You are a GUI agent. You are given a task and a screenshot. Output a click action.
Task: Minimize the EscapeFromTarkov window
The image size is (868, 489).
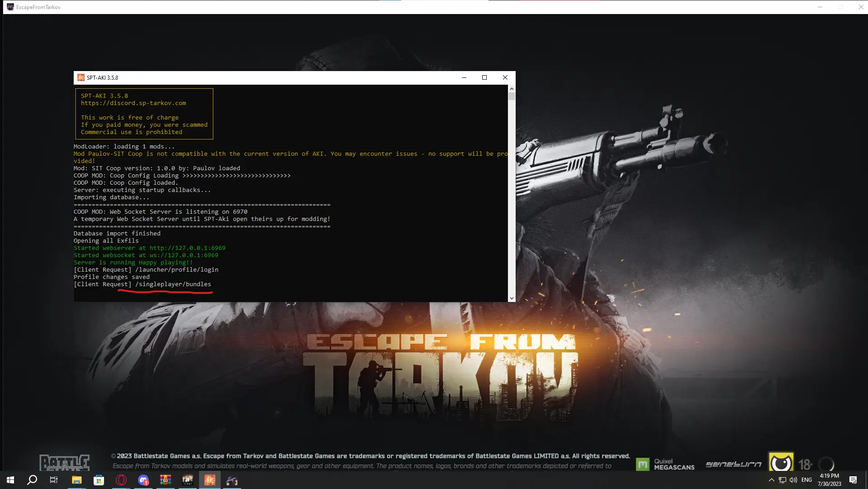coord(820,7)
